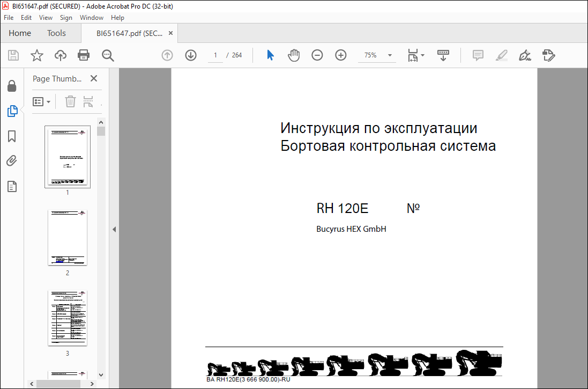Viewport: 588px width, 389px height.
Task: Open the Edit menu
Action: (x=26, y=18)
